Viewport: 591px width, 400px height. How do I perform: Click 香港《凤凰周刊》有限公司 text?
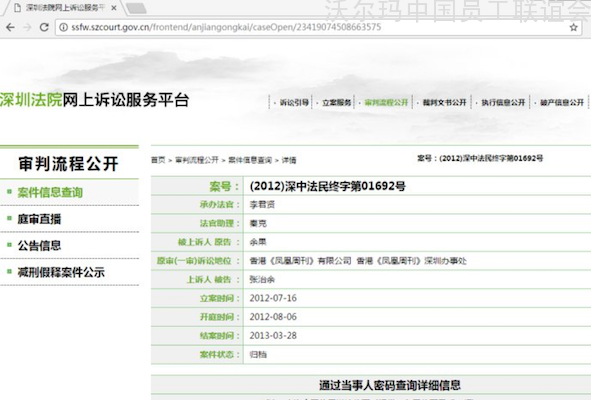(300, 261)
